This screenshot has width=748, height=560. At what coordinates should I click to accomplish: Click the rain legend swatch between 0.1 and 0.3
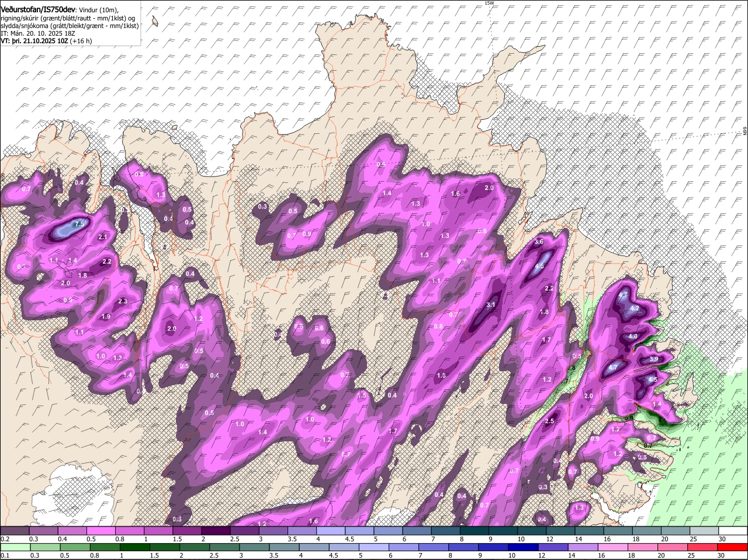[15, 547]
